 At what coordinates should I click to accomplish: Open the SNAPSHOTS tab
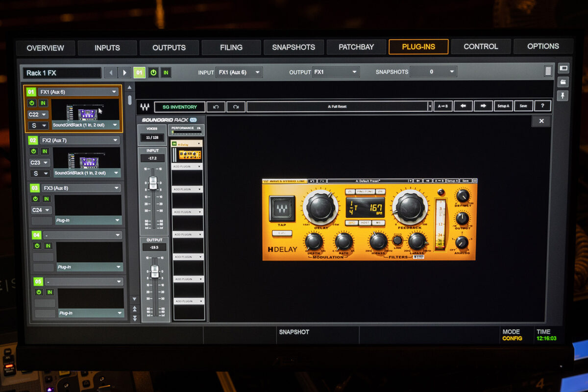[x=294, y=47]
